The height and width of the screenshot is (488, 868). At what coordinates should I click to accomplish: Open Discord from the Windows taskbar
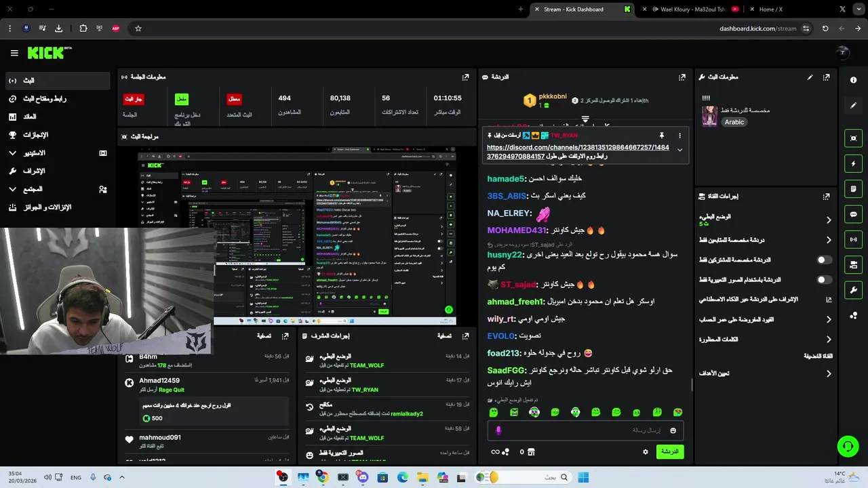click(363, 477)
